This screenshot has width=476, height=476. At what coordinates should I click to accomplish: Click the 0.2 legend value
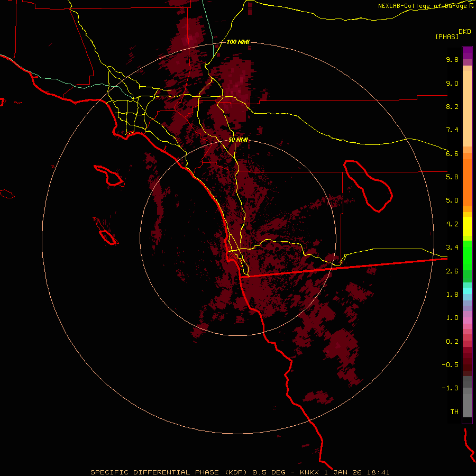click(x=452, y=342)
